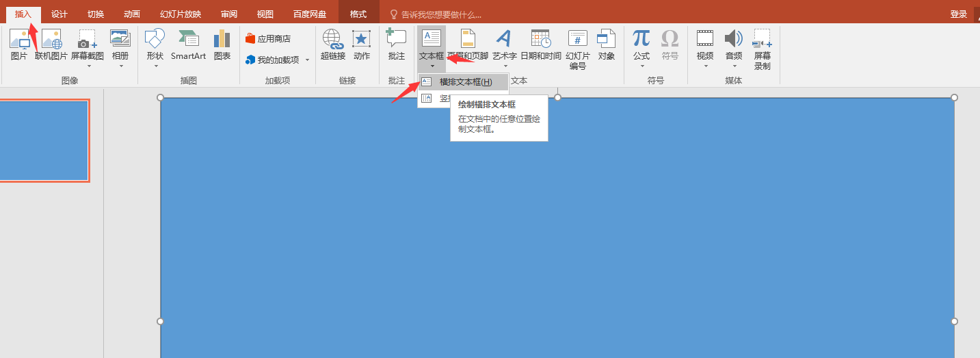Viewport: 980px width, 358px height.
Task: Open the 相册 photo album dropdown
Action: tap(120, 49)
